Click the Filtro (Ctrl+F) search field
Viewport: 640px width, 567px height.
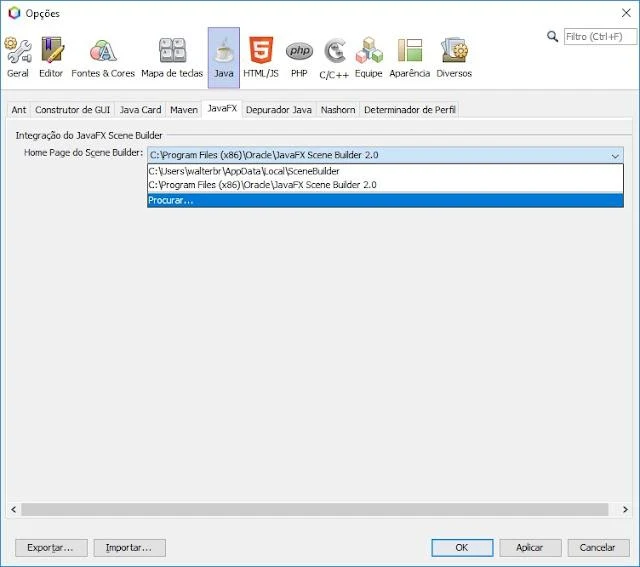coord(600,37)
